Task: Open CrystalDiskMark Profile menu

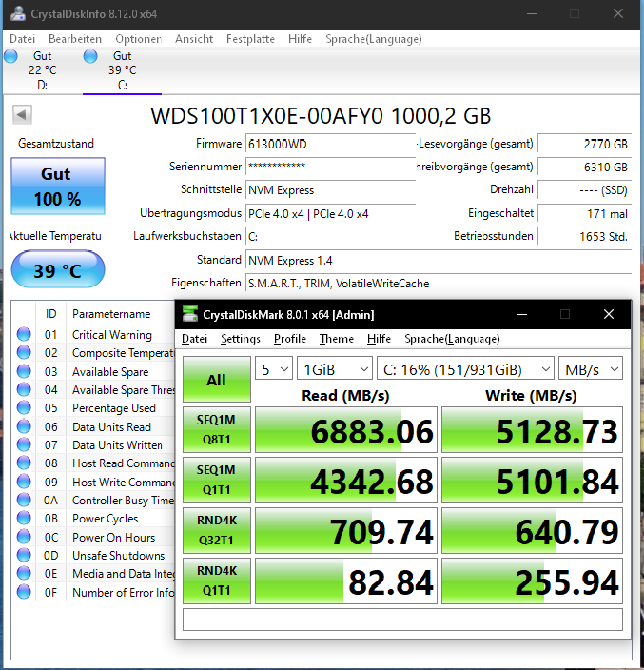Action: click(x=290, y=339)
